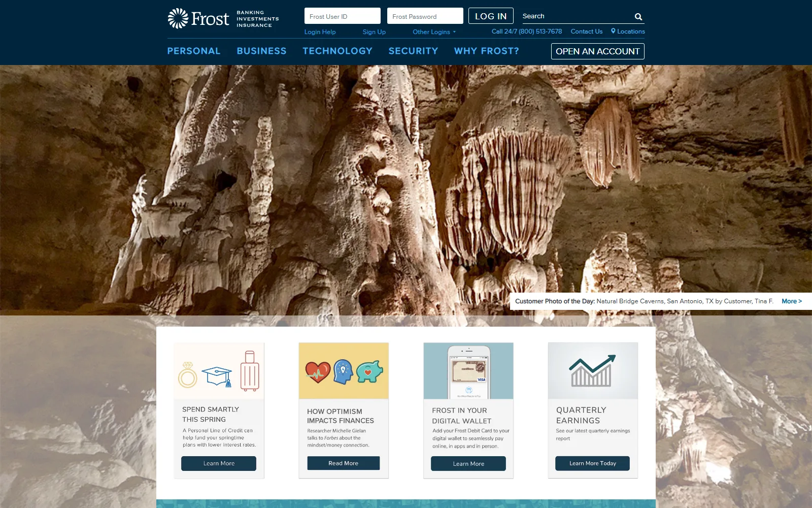
Task: Click the Call 24/7 phone number
Action: click(527, 31)
